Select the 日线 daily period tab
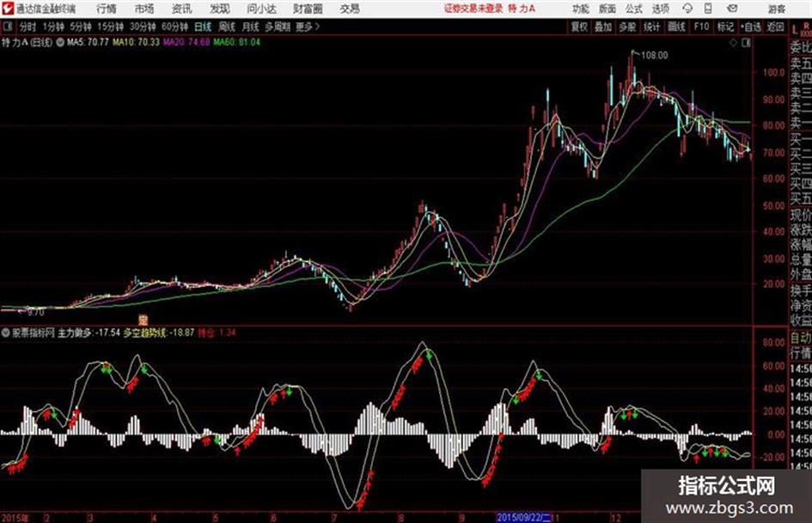Image resolution: width=812 pixels, height=523 pixels. point(203,27)
